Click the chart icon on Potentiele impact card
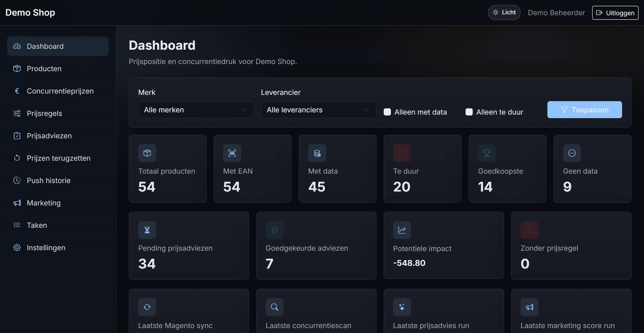Screen dimensions: 644x333 tap(402, 230)
